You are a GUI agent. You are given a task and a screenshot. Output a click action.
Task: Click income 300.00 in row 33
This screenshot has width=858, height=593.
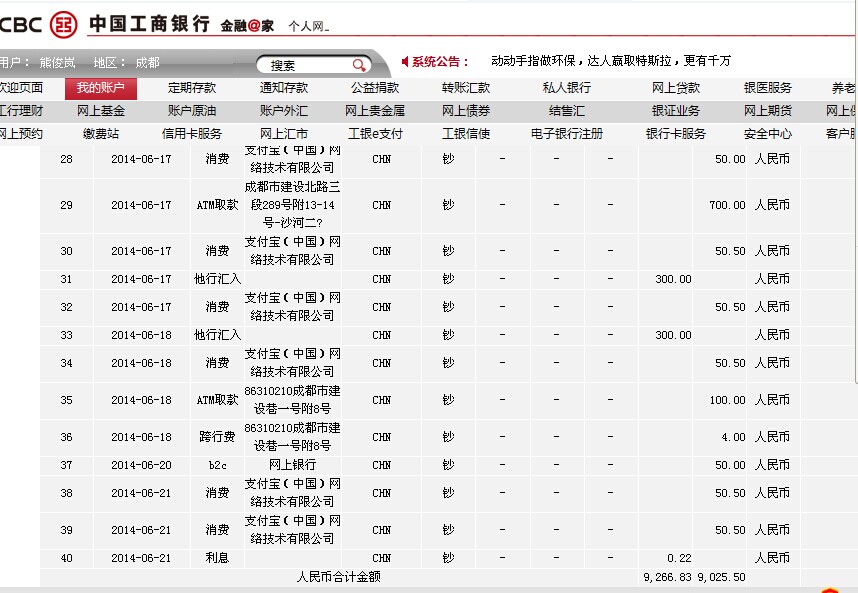pos(673,335)
